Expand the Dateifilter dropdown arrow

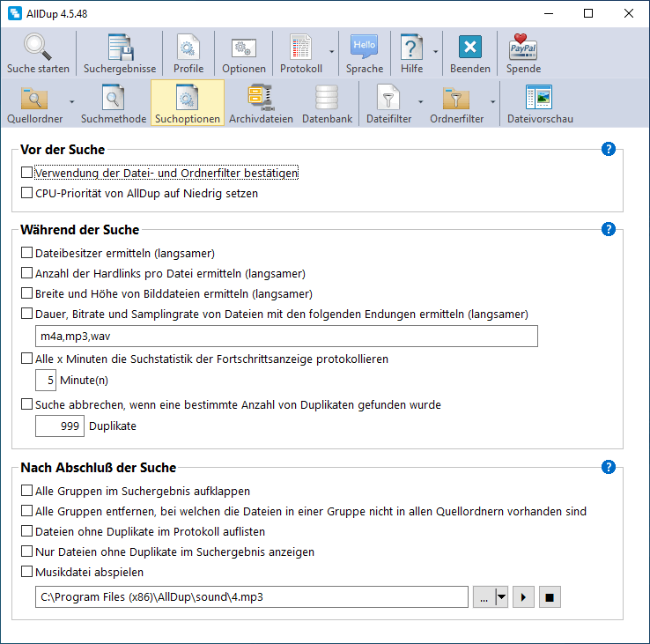pyautogui.click(x=421, y=102)
